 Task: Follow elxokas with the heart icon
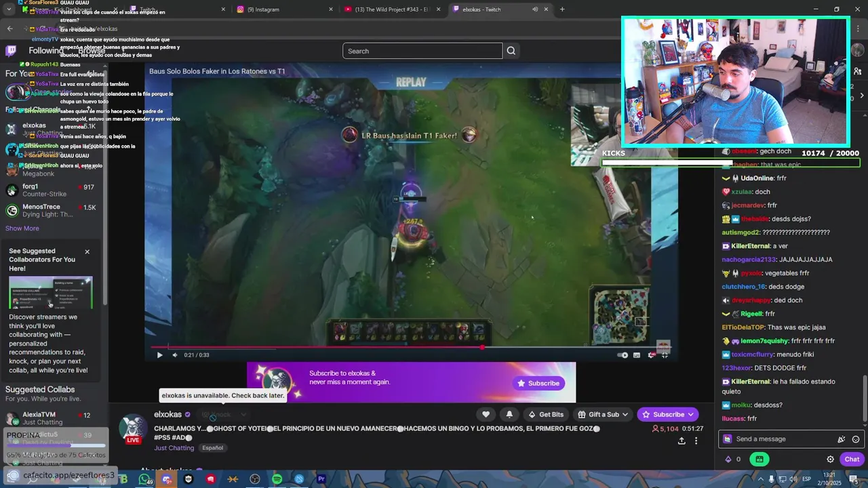click(486, 414)
